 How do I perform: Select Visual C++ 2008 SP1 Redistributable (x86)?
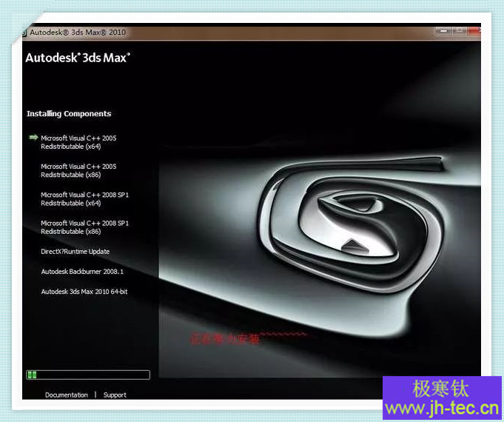tap(84, 227)
